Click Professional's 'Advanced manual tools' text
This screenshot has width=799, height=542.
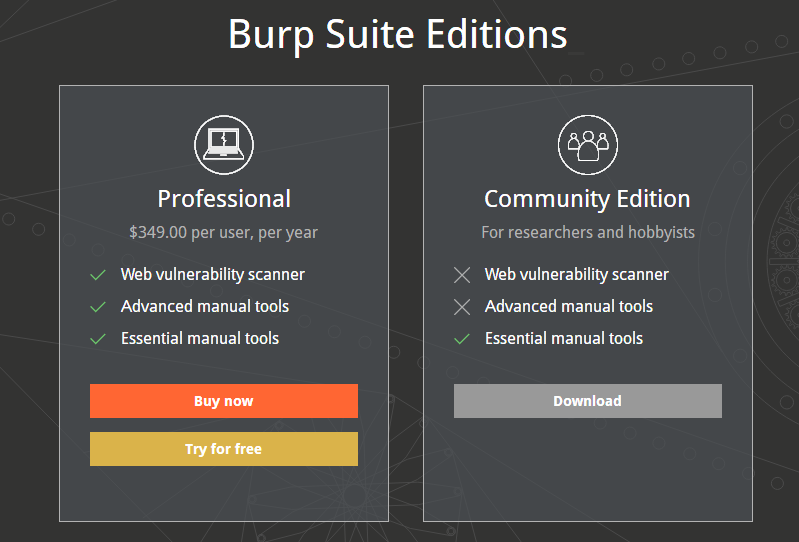(205, 306)
